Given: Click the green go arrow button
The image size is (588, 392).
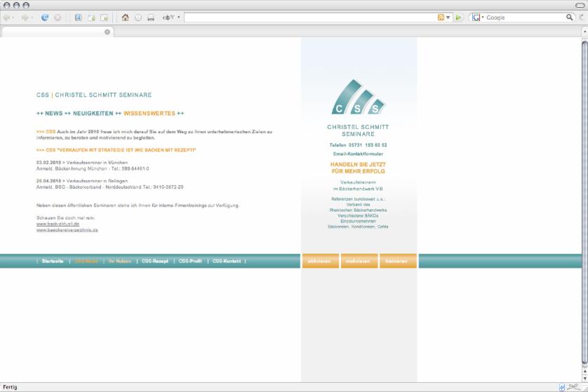Looking at the screenshot, I should [x=459, y=18].
